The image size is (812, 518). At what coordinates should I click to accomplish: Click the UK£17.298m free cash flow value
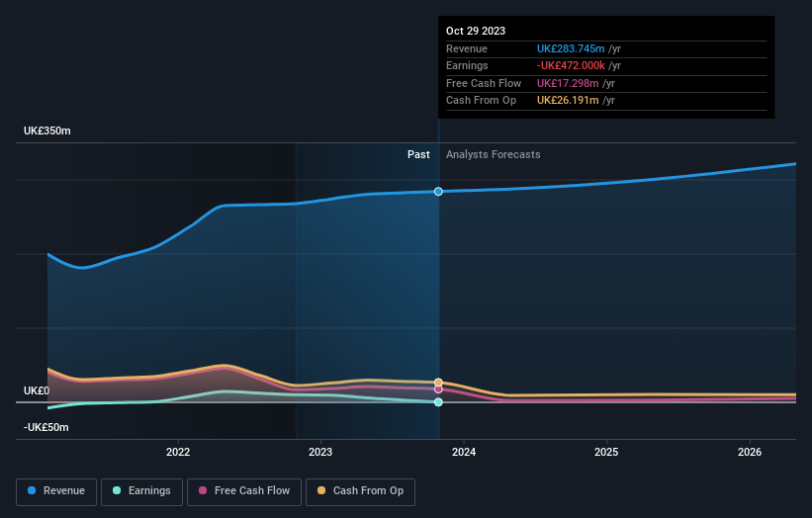568,83
